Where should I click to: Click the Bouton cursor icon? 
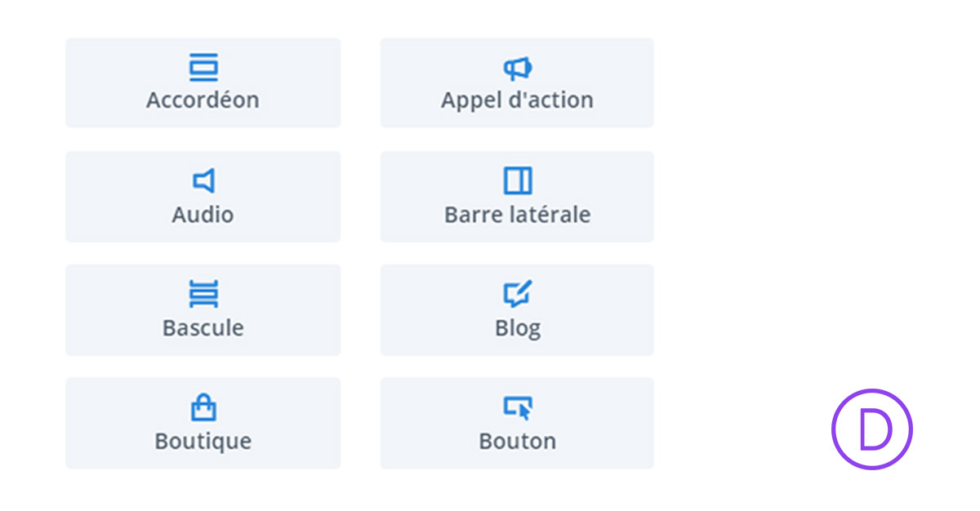pos(517,407)
